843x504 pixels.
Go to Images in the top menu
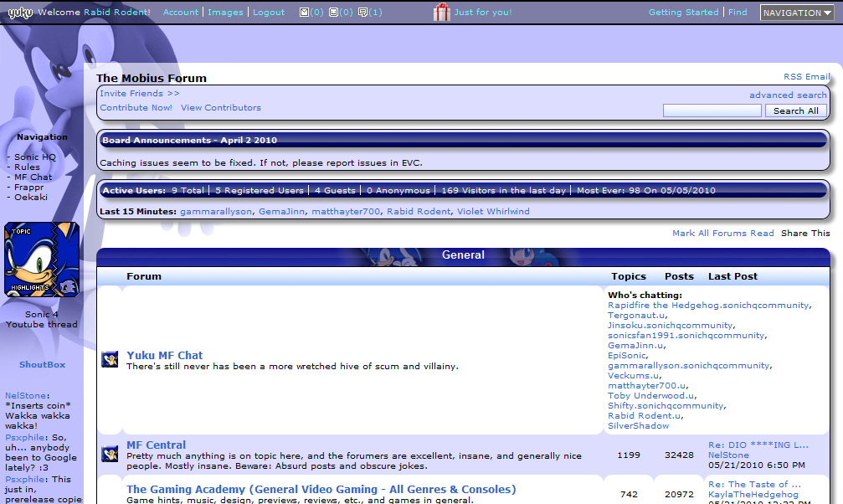(225, 13)
